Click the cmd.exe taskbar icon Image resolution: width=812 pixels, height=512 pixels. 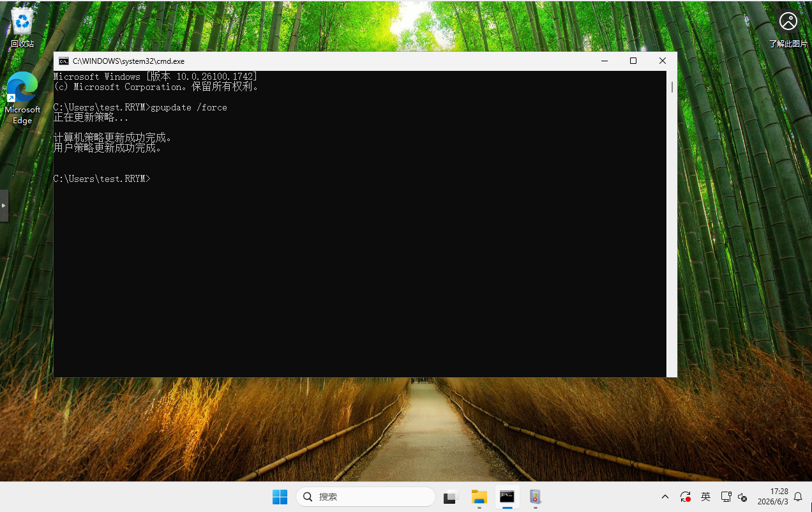[507, 497]
